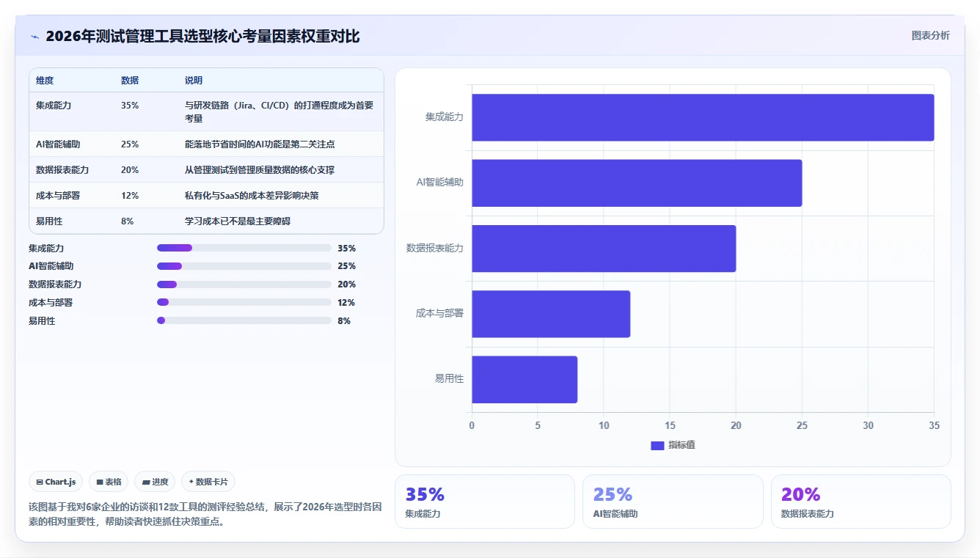Toggle the 指标值 legend swatch
The height and width of the screenshot is (558, 980).
coord(657,446)
